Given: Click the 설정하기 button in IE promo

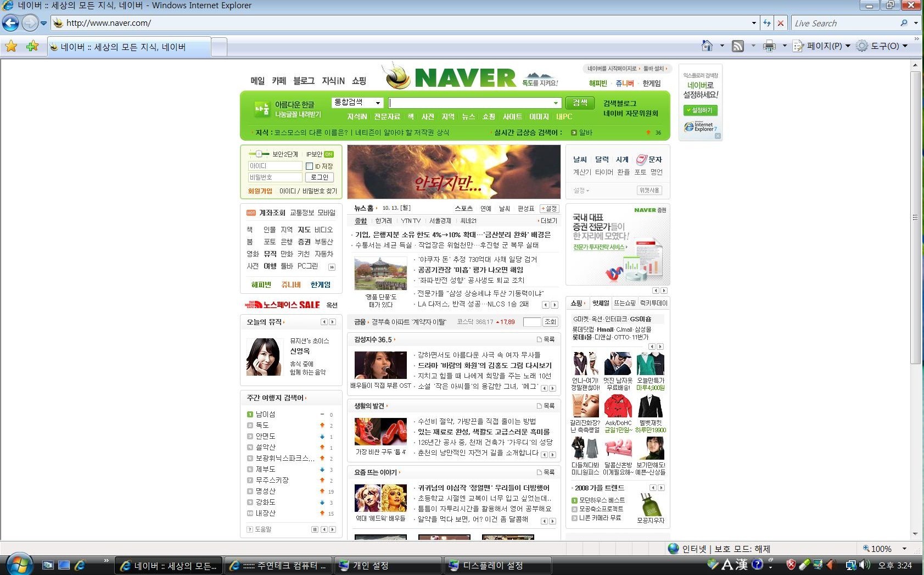Looking at the screenshot, I should click(700, 110).
